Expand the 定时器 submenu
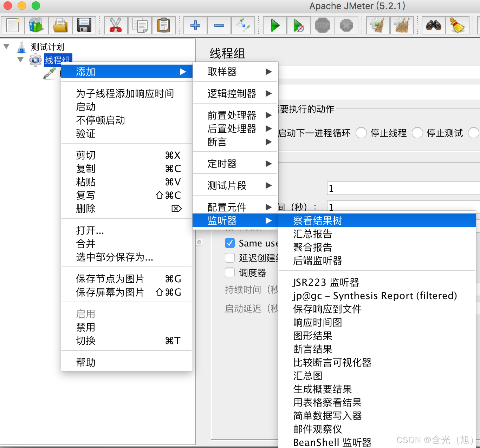This screenshot has width=480, height=448. point(235,164)
